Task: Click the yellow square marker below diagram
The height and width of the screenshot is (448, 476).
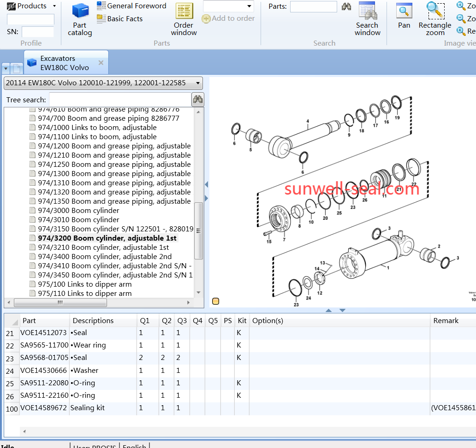Action: pos(215,301)
